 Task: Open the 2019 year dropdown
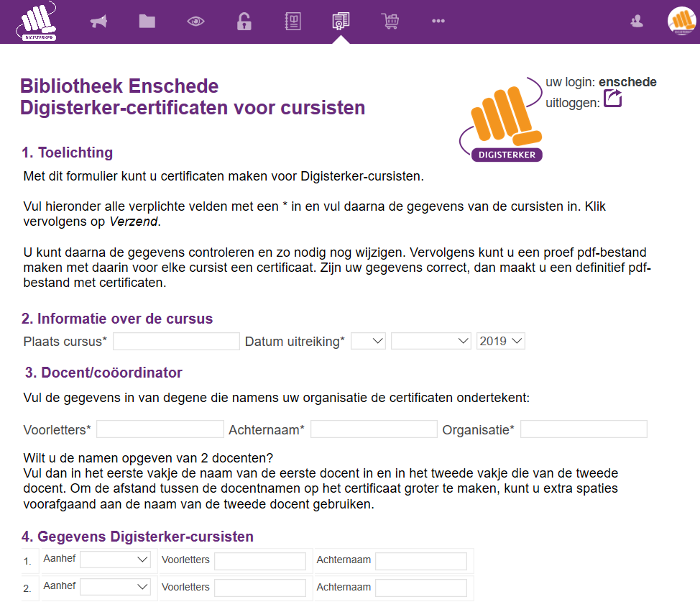(x=500, y=341)
